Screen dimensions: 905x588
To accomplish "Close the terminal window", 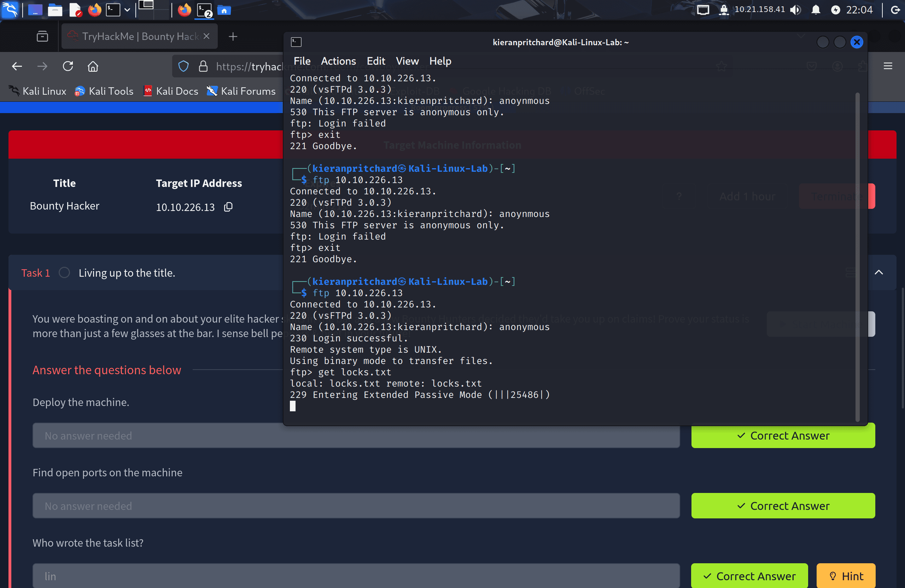I will (x=856, y=42).
